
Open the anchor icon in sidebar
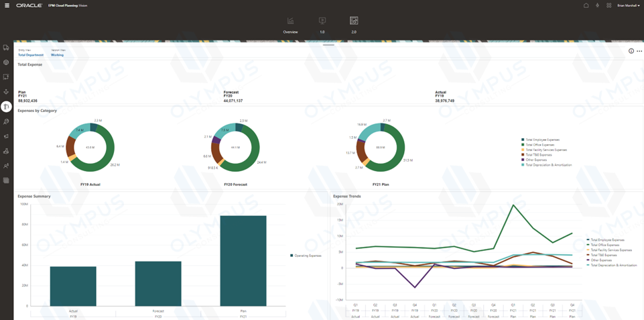(x=6, y=92)
